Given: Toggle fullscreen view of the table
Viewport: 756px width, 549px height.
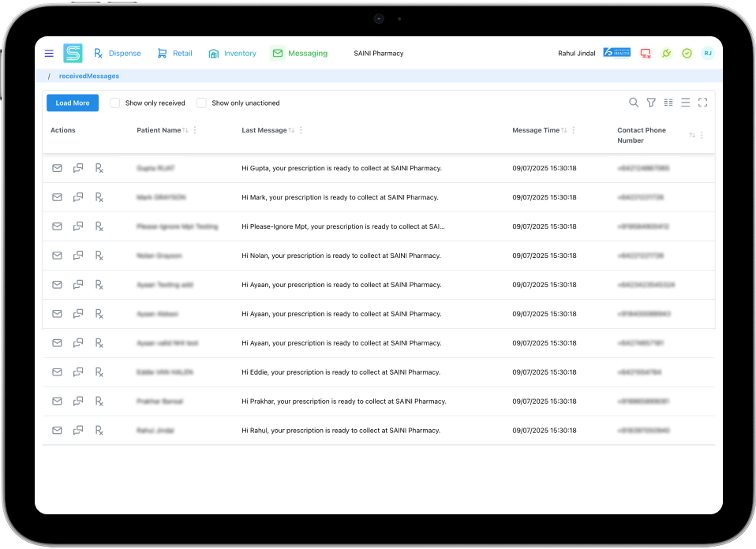Looking at the screenshot, I should click(702, 103).
